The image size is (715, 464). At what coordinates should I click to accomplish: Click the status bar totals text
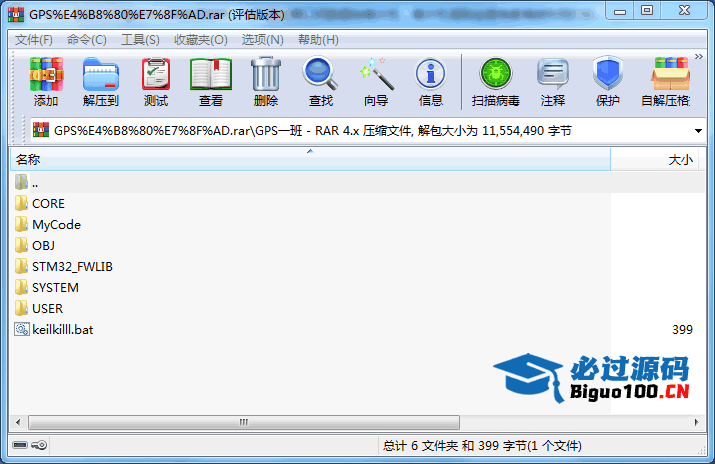pos(482,445)
